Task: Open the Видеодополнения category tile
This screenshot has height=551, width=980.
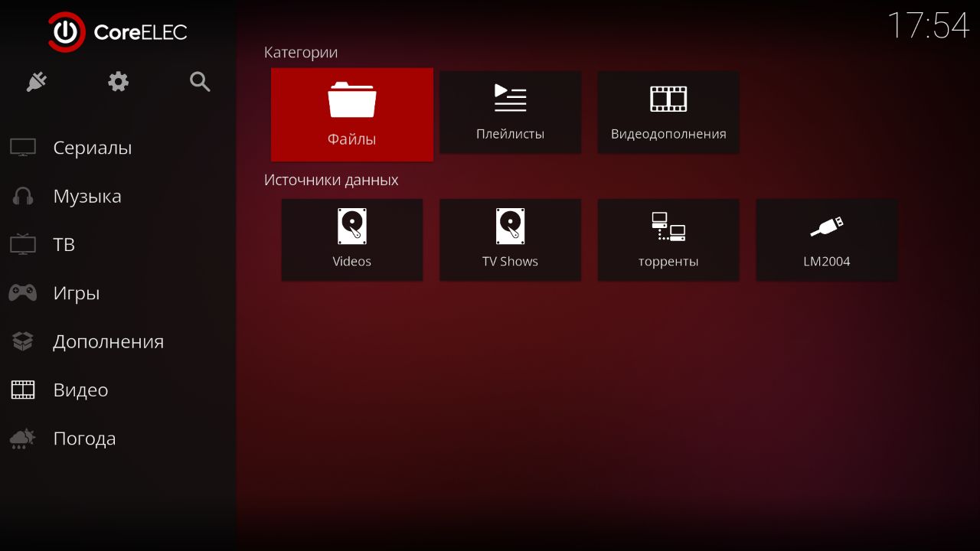Action: pyautogui.click(x=668, y=112)
